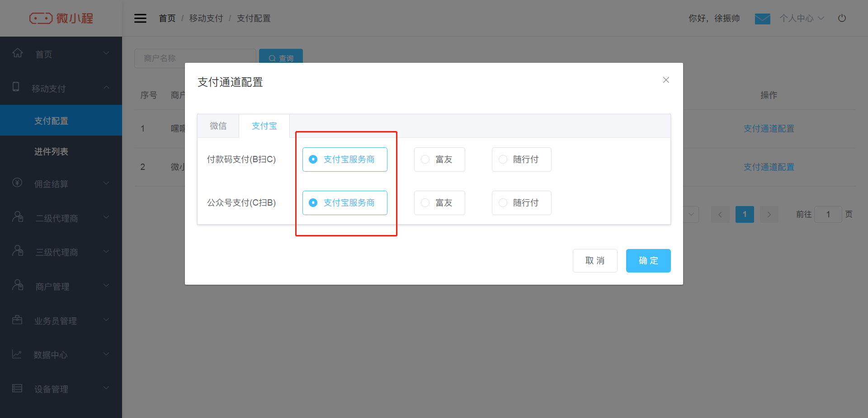Click the agent icon for 三级代理商
This screenshot has height=418, width=868.
click(x=18, y=251)
